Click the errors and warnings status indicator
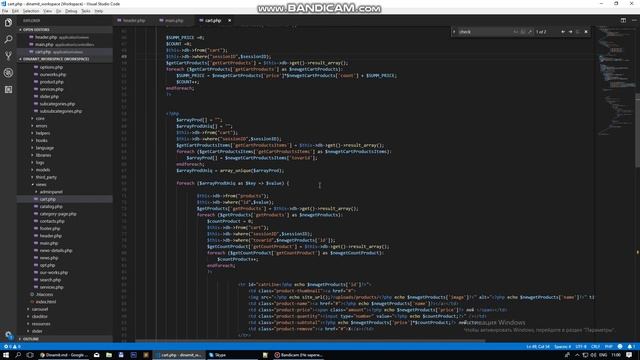This screenshot has height=360, width=640. pos(12,347)
